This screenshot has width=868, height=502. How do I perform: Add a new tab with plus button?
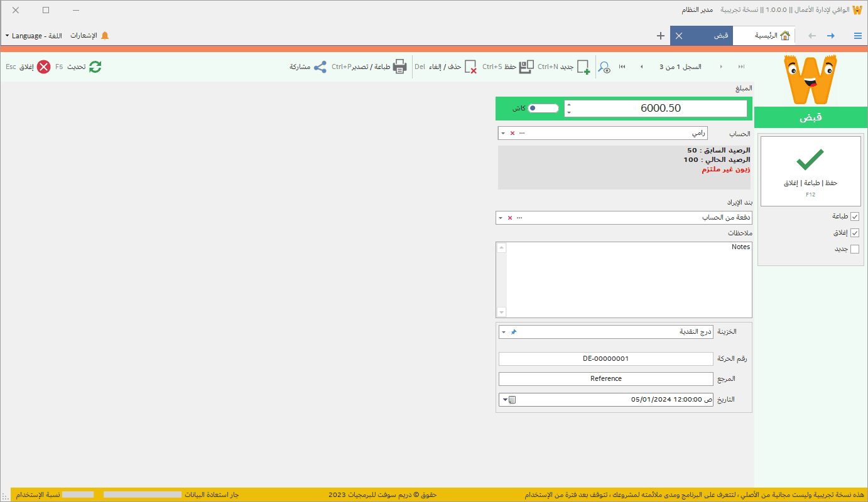point(661,36)
